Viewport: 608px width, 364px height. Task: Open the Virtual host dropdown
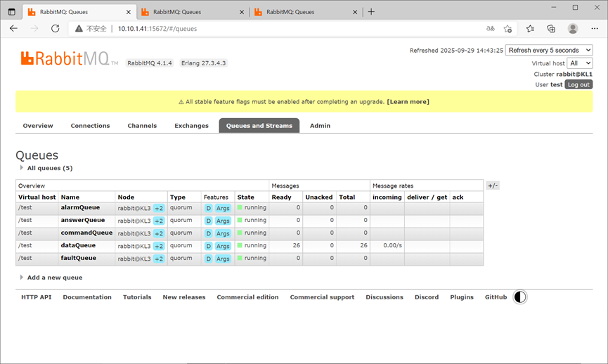coord(580,63)
